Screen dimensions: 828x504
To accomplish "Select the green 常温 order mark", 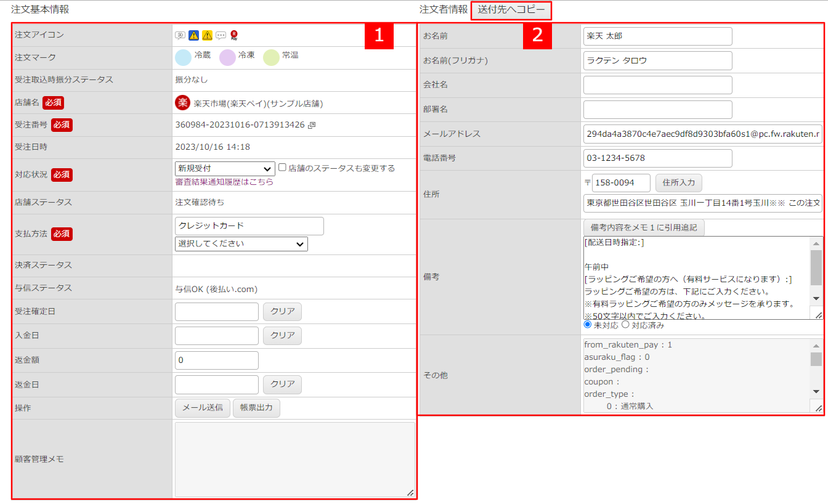I will click(271, 57).
